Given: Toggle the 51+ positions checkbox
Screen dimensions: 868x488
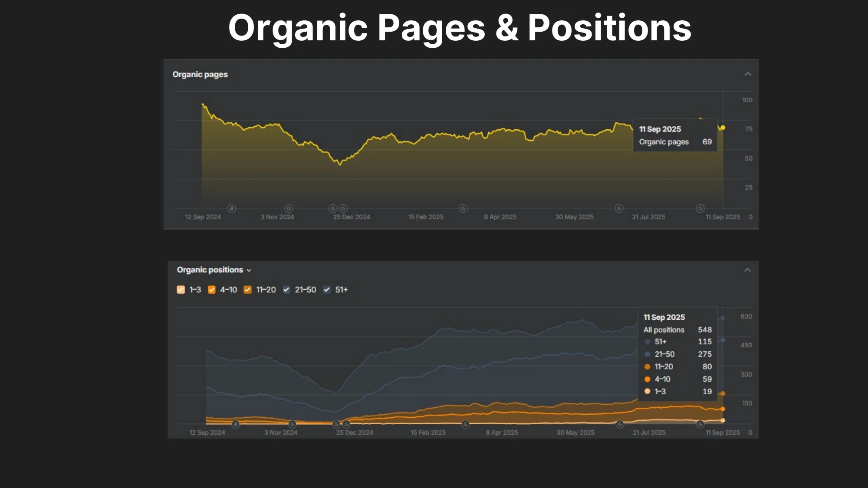Looking at the screenshot, I should click(327, 290).
